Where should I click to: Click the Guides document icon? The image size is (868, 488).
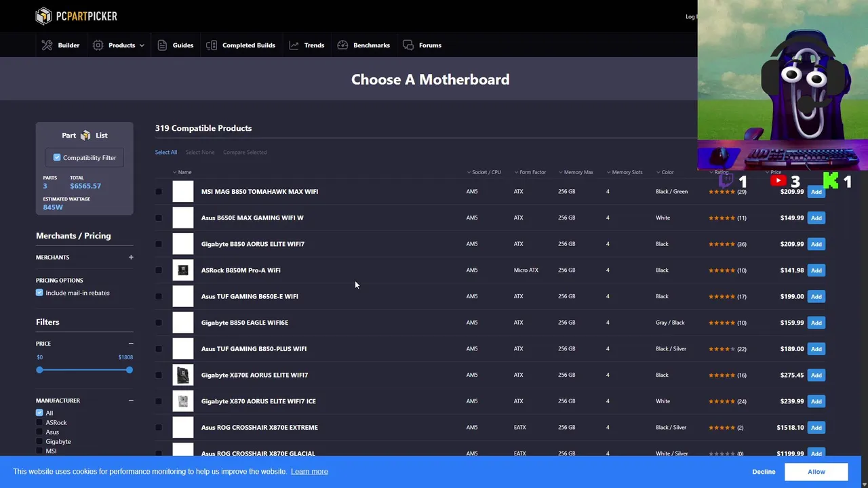coord(162,45)
